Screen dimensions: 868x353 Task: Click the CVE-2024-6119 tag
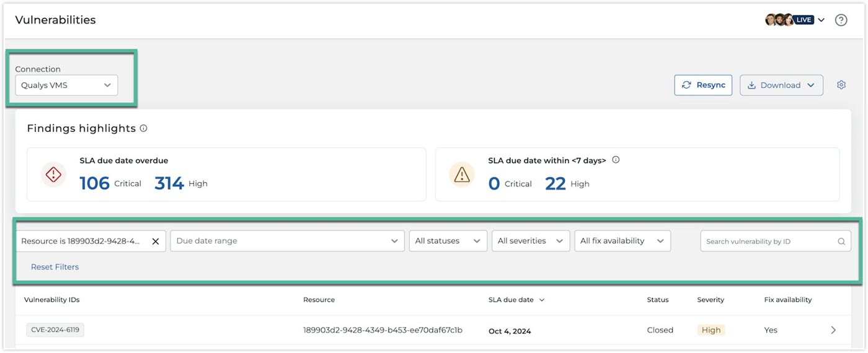click(x=55, y=330)
